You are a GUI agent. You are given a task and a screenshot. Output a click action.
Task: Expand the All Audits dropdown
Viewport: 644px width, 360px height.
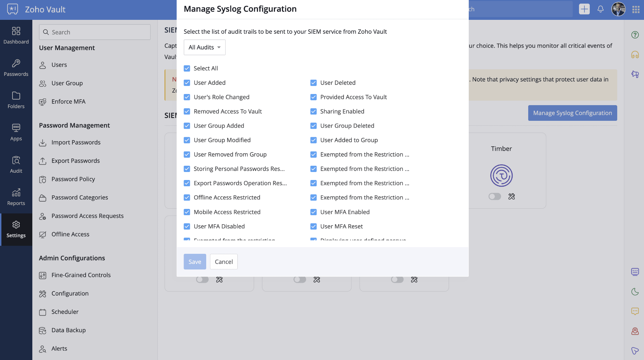click(x=204, y=47)
